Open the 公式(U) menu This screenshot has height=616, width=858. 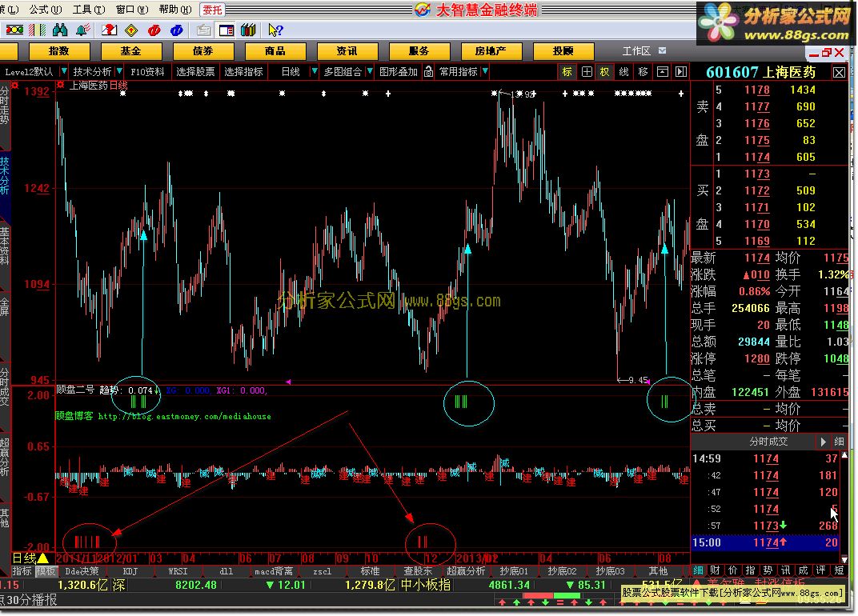pos(46,10)
